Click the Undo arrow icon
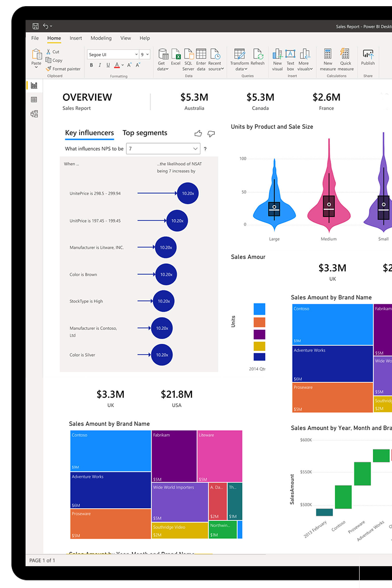Screen dimensions: 392x588 (x=45, y=26)
